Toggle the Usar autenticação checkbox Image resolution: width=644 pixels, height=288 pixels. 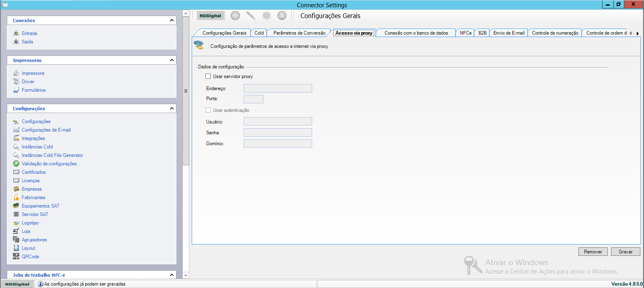[208, 110]
